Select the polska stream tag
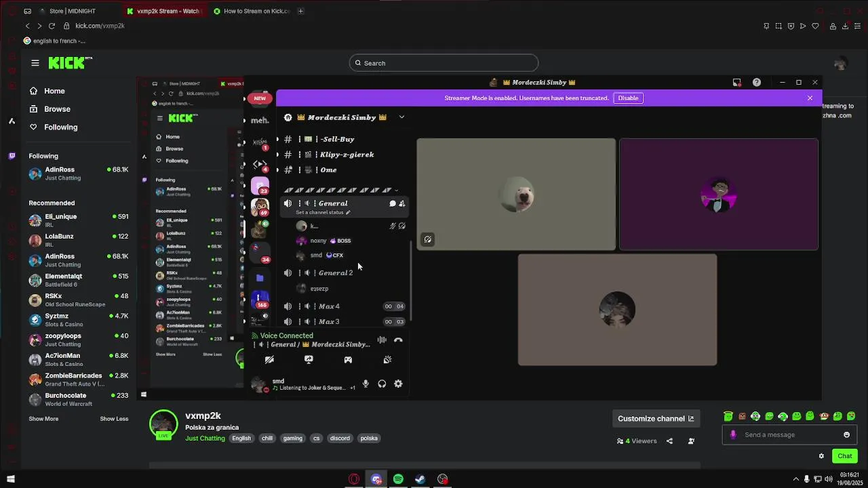The image size is (868, 488). tap(369, 438)
